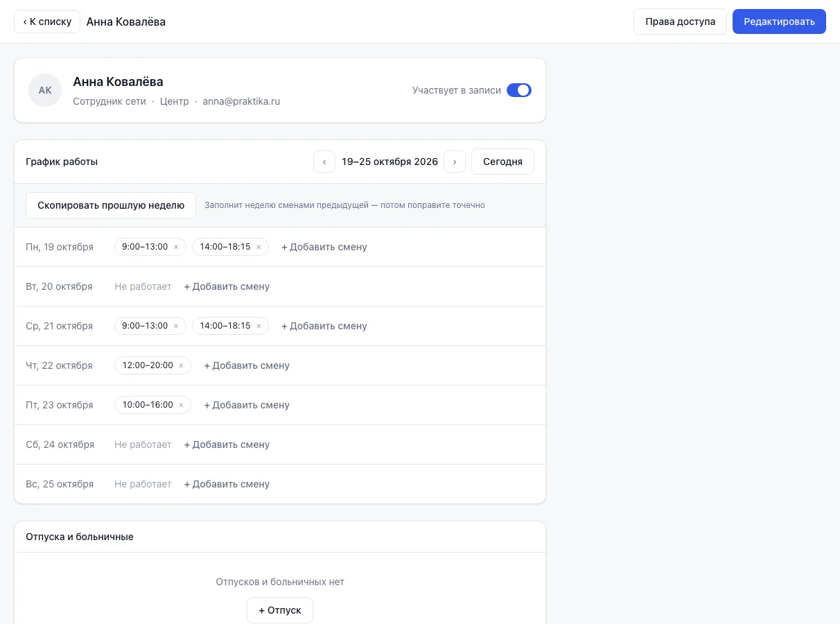Open 'Права доступа' settings
This screenshot has height=624, width=840.
click(x=680, y=21)
